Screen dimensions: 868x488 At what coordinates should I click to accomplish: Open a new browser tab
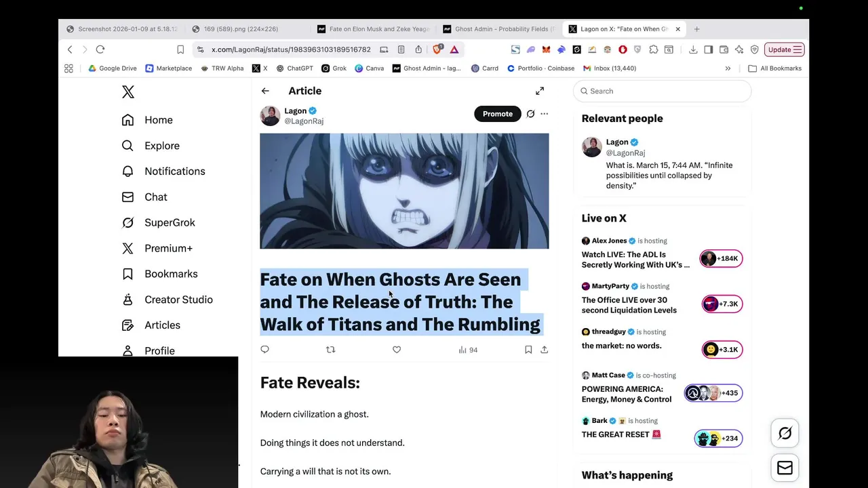[x=696, y=29]
